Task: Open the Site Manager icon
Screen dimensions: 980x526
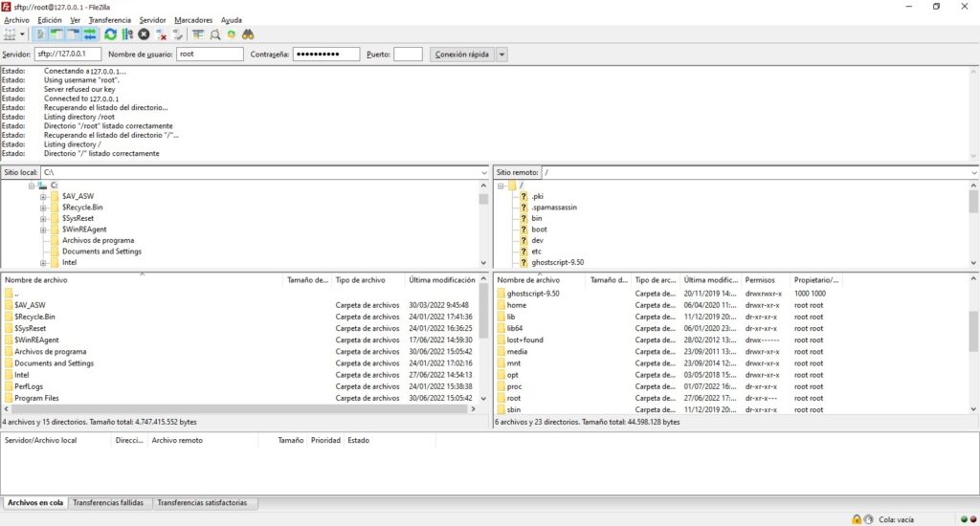Action: click(x=10, y=34)
